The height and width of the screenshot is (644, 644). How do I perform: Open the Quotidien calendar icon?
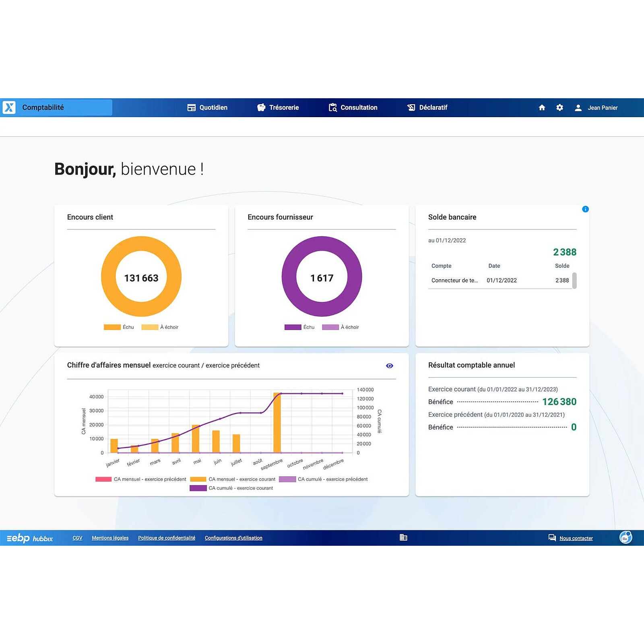click(191, 107)
